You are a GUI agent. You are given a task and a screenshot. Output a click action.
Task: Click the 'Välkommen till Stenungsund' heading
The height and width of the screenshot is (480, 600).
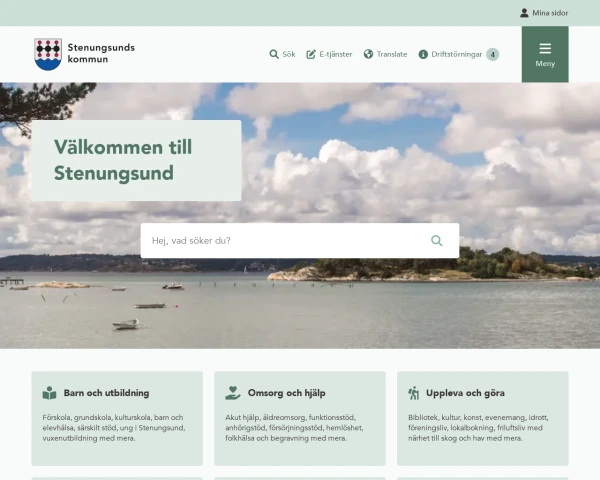click(123, 160)
